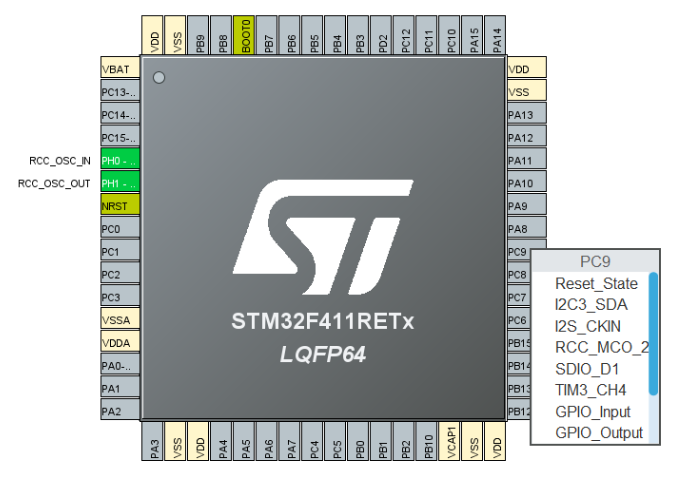
Task: Select the PC14 pin
Action: 120,113
